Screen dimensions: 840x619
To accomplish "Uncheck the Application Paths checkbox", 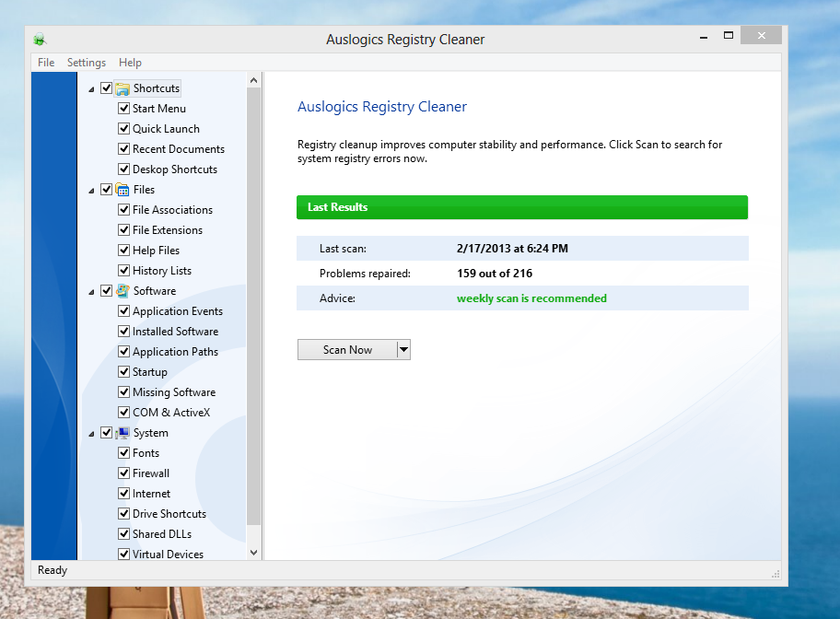I will (x=123, y=352).
